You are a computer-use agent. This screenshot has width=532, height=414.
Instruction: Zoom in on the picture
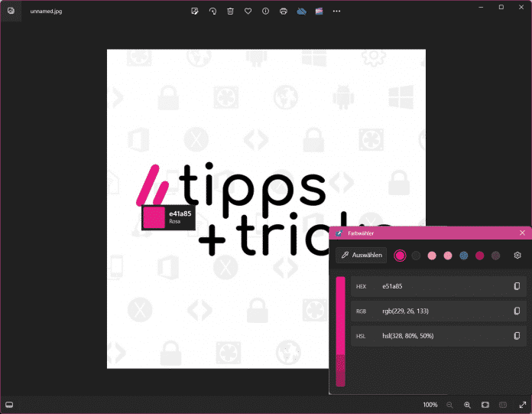[467, 404]
